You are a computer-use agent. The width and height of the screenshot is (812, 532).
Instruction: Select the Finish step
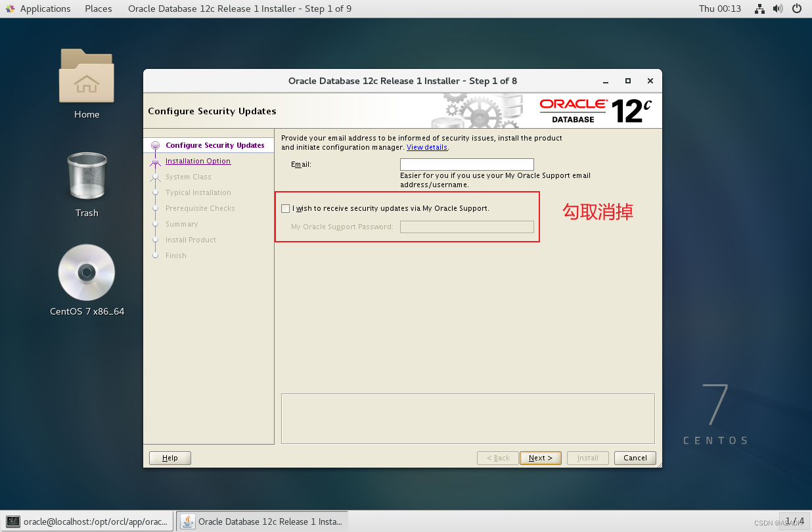pyautogui.click(x=176, y=255)
